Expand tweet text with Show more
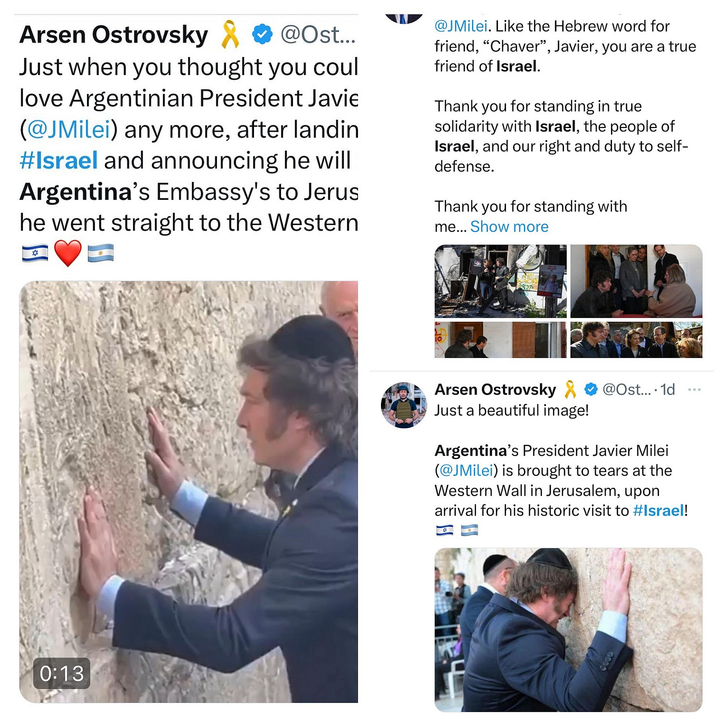This screenshot has width=728, height=728. 509,226
